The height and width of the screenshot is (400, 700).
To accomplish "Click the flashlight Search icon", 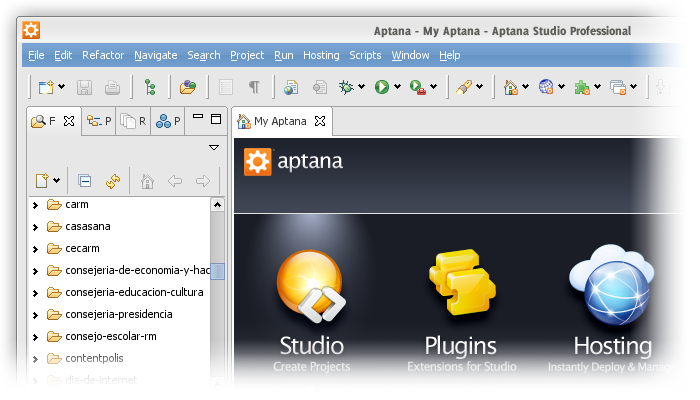I will tap(464, 87).
